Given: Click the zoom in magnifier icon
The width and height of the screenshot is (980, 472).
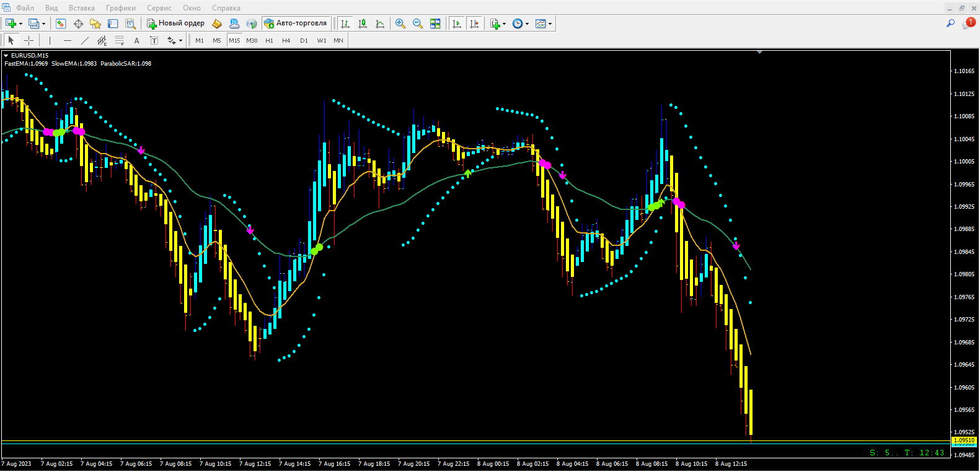Looking at the screenshot, I should (400, 24).
